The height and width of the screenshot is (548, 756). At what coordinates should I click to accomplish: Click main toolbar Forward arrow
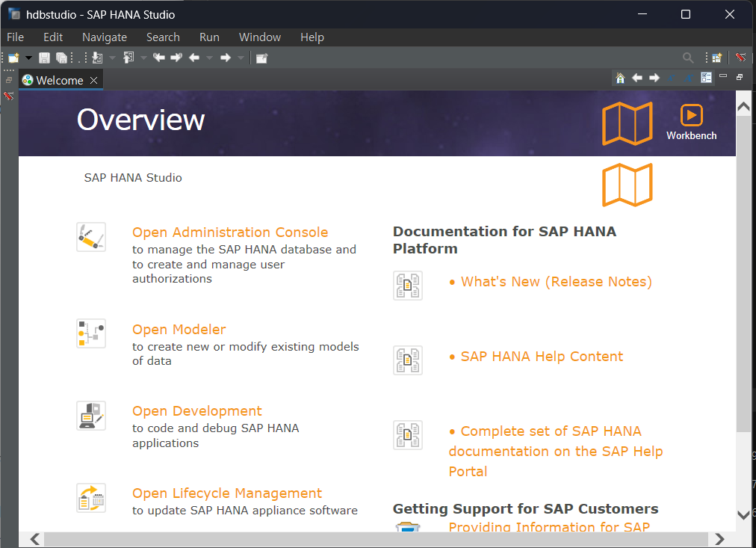tap(226, 58)
